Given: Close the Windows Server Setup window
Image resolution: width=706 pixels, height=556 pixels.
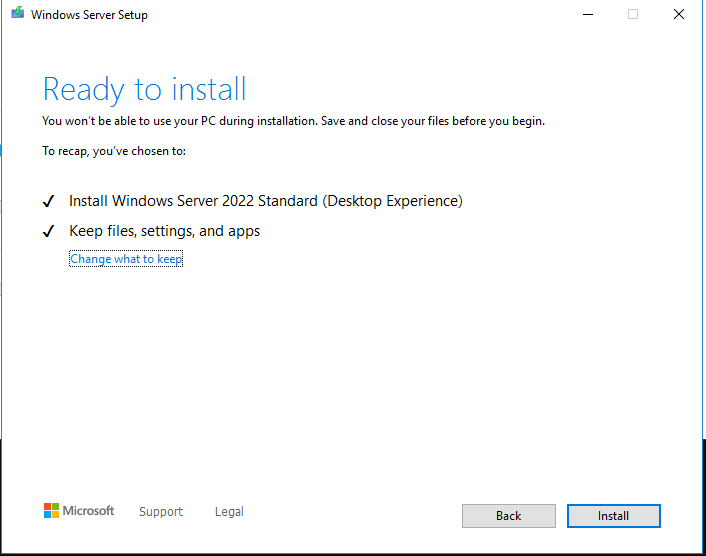Looking at the screenshot, I should [x=680, y=15].
